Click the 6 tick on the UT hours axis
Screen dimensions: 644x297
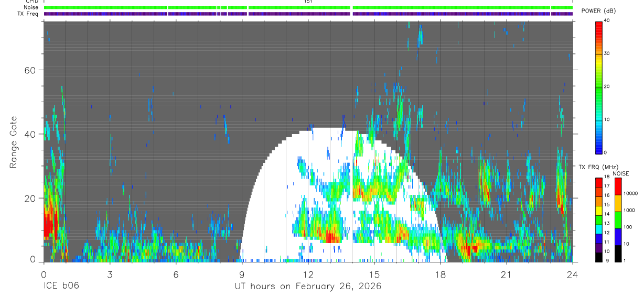[x=176, y=274]
